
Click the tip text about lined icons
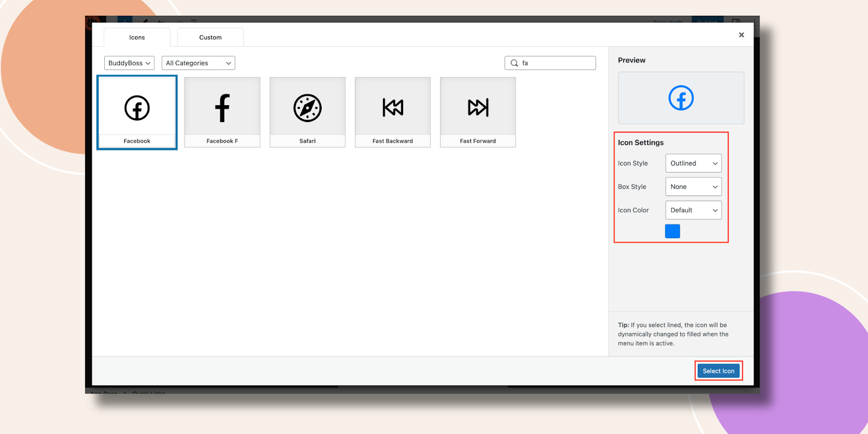tap(673, 334)
